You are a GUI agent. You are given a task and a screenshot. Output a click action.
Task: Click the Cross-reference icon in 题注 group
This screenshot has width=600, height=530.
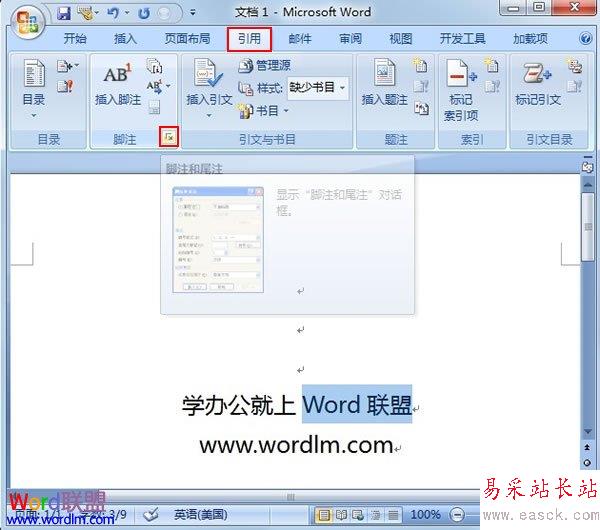click(x=421, y=109)
